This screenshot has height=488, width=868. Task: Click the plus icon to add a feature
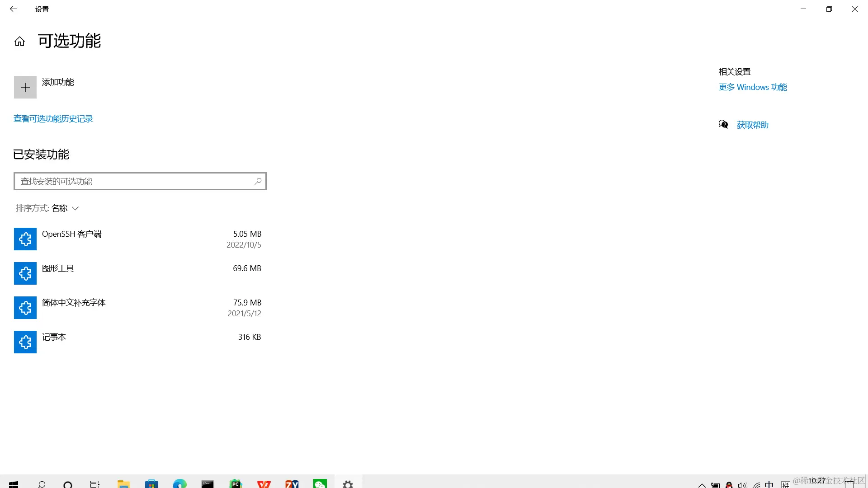point(25,87)
